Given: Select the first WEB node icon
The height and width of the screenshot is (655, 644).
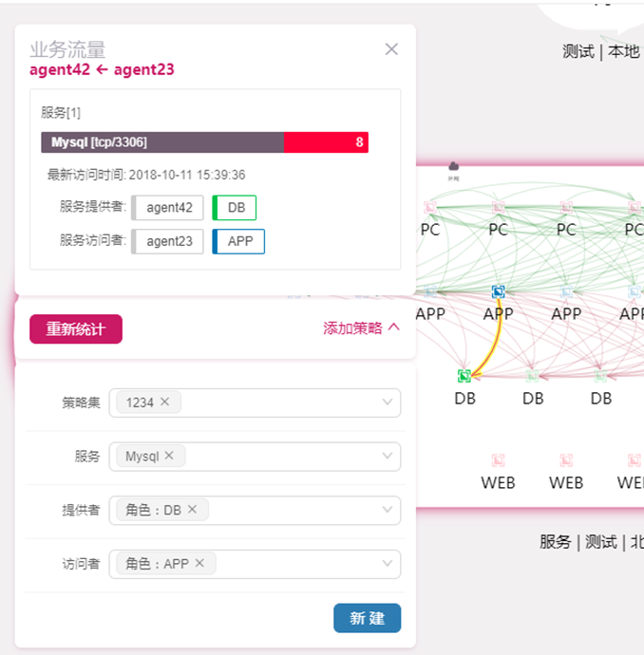Looking at the screenshot, I should click(x=498, y=460).
